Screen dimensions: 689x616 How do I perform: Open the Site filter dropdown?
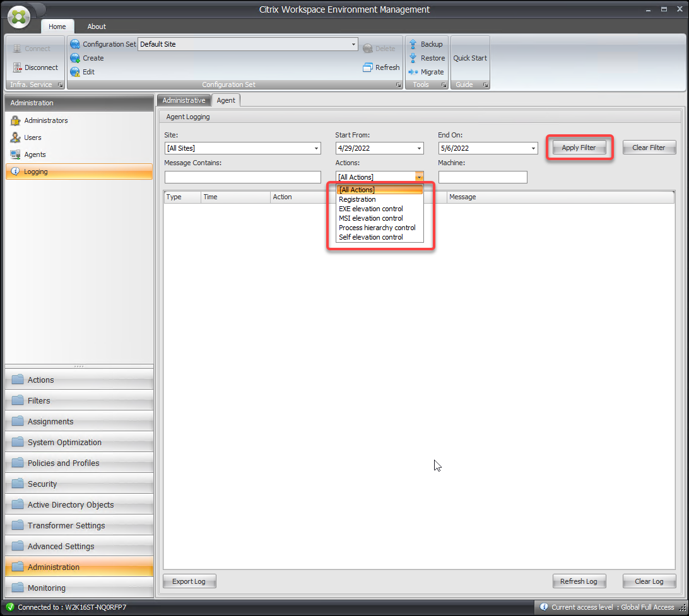[316, 149]
